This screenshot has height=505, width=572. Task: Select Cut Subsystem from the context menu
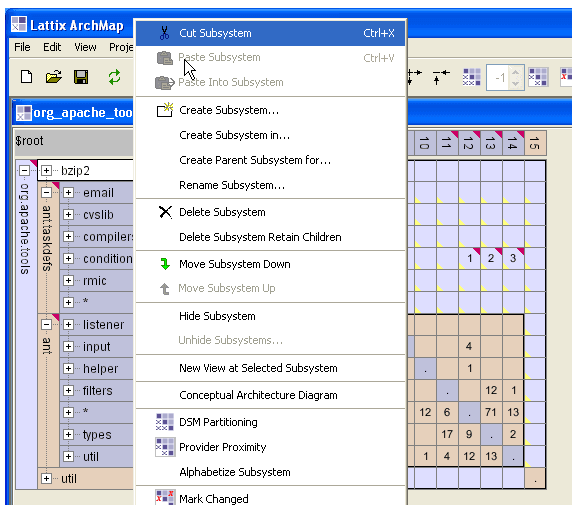270,33
